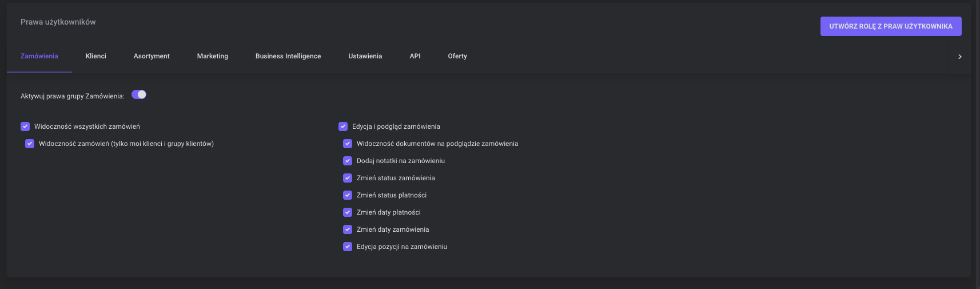Viewport: 980px width, 289px height.
Task: Uncheck Widoczność zamówień (tylko moi klienci) checkbox
Action: point(30,144)
